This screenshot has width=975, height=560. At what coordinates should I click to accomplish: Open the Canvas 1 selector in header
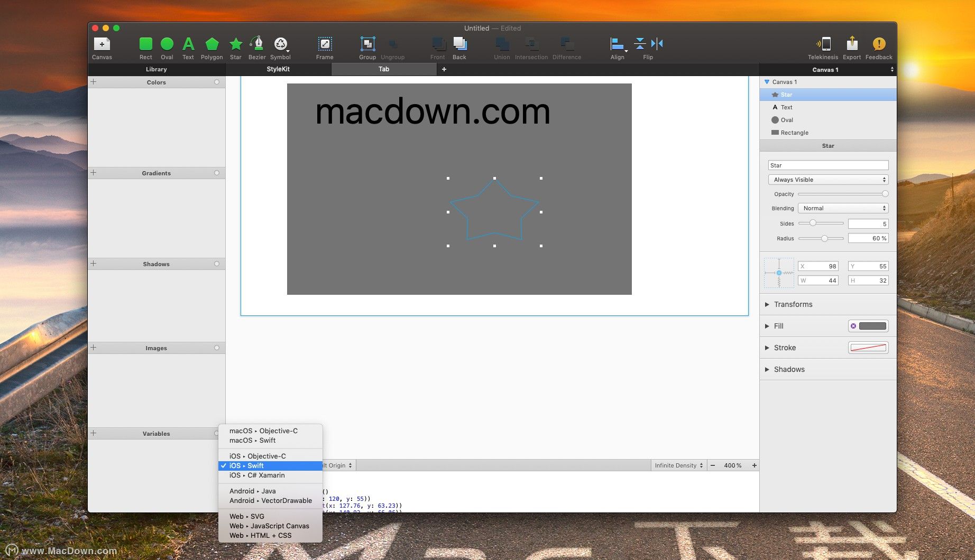tap(827, 70)
